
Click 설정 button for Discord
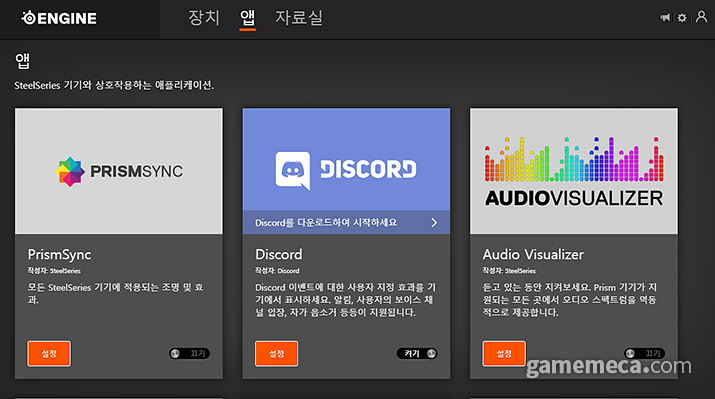[x=277, y=353]
